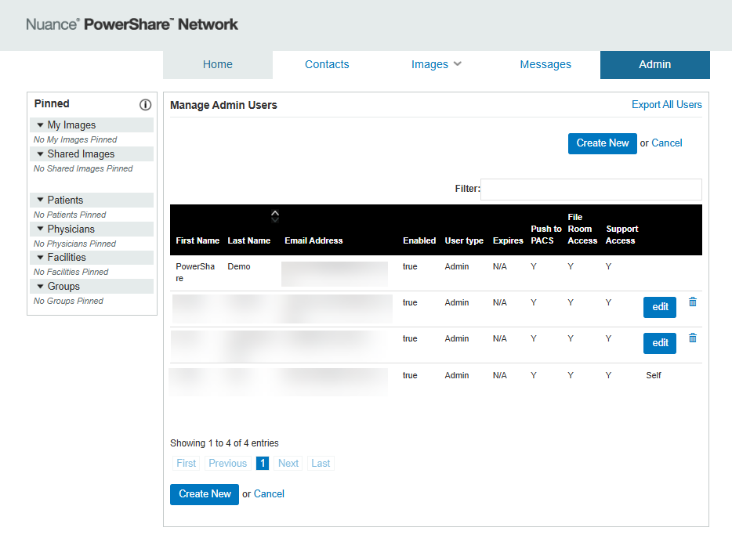
Task: Collapse the My Images section
Action: [92, 125]
